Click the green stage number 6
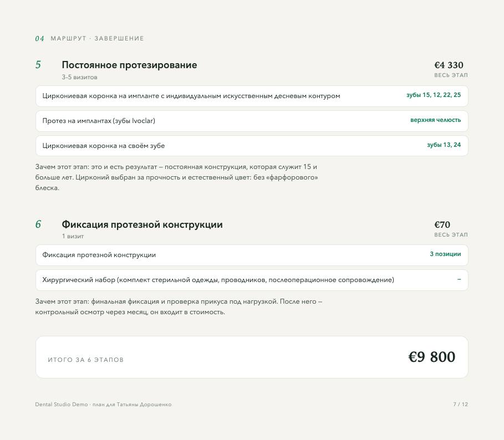Viewport: 504px width, 440px height. (x=38, y=224)
